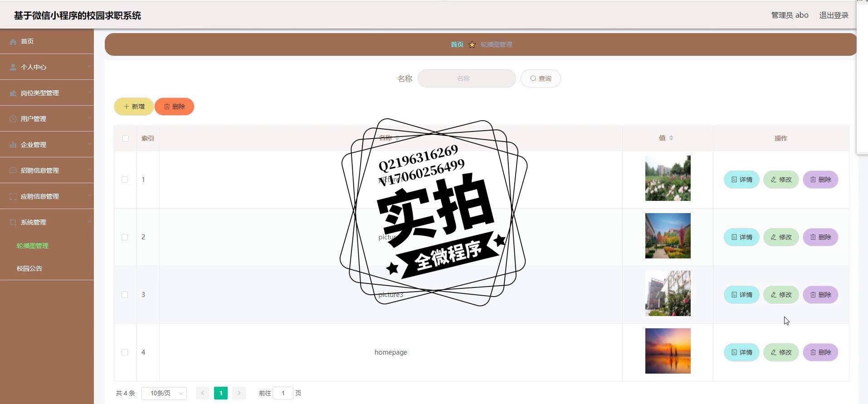The height and width of the screenshot is (404, 868).
Task: Click the 首页 breadcrumb link
Action: (x=457, y=44)
